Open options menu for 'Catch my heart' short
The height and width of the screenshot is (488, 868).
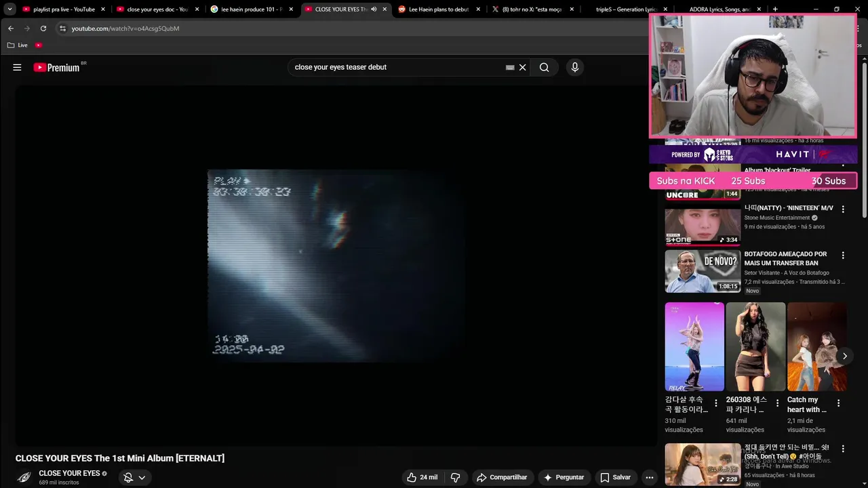tap(838, 403)
